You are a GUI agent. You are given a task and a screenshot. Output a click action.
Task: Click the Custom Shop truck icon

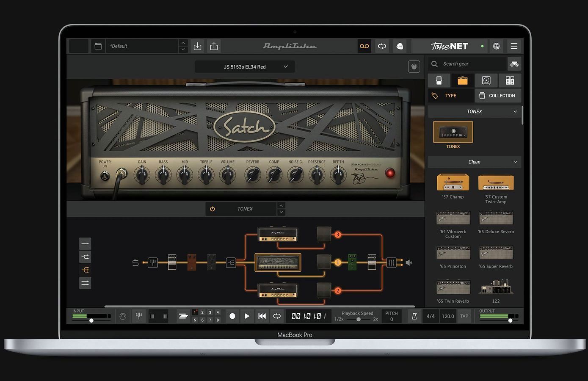514,64
